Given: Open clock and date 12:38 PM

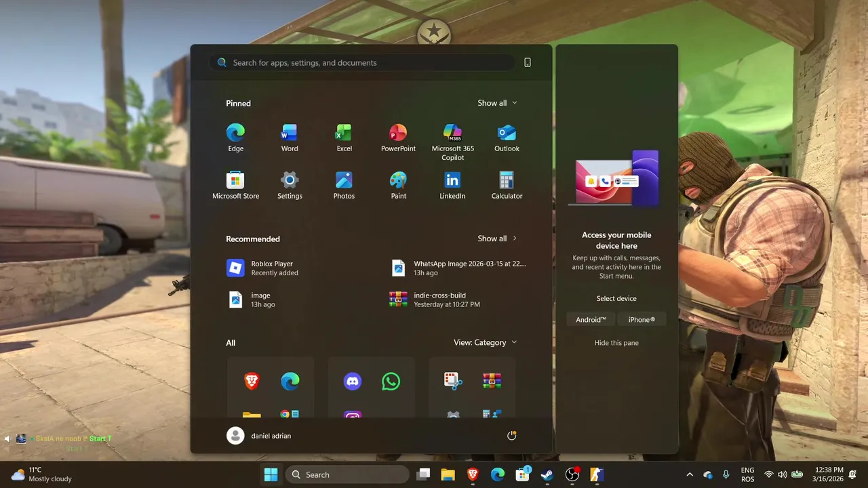Looking at the screenshot, I should (828, 474).
